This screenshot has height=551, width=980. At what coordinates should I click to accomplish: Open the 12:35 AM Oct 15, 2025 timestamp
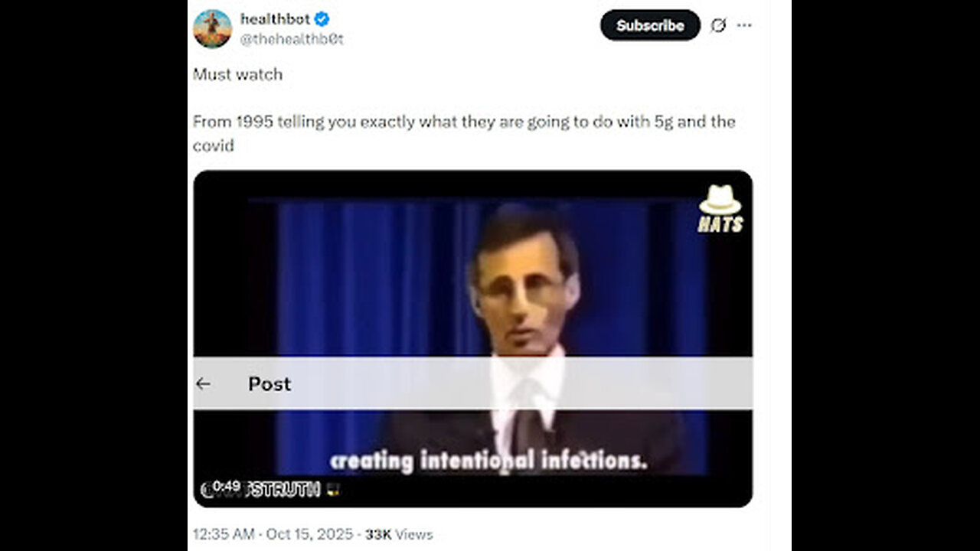[x=273, y=534]
